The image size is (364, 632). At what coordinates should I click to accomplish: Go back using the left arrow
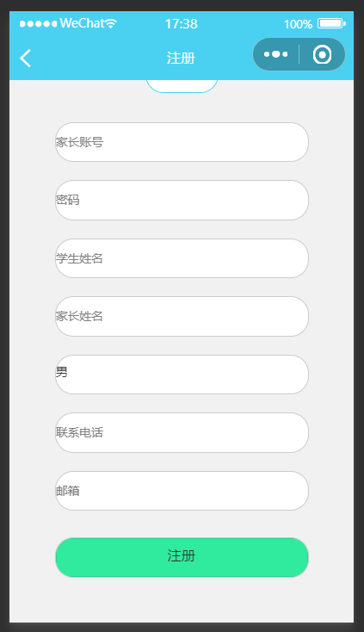(x=25, y=58)
